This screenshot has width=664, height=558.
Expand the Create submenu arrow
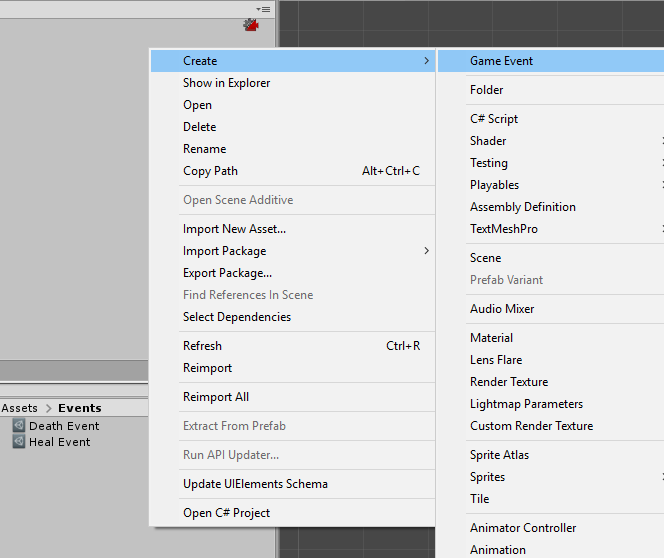[x=426, y=61]
